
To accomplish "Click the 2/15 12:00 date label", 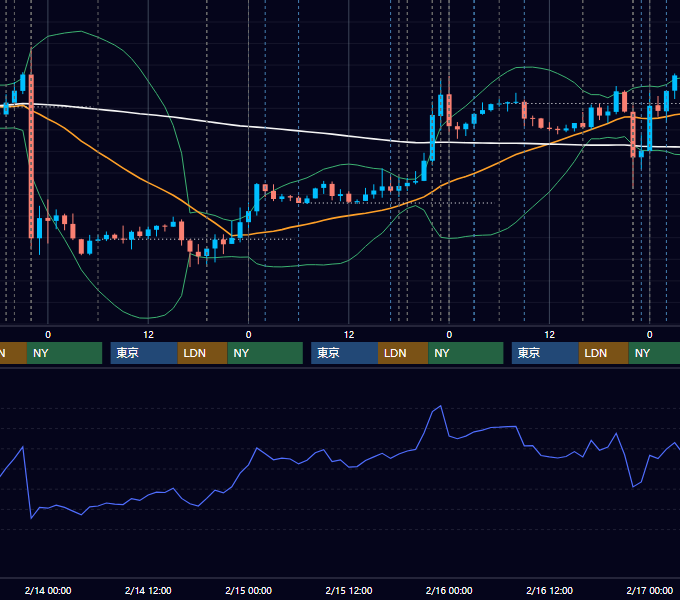I will [349, 590].
